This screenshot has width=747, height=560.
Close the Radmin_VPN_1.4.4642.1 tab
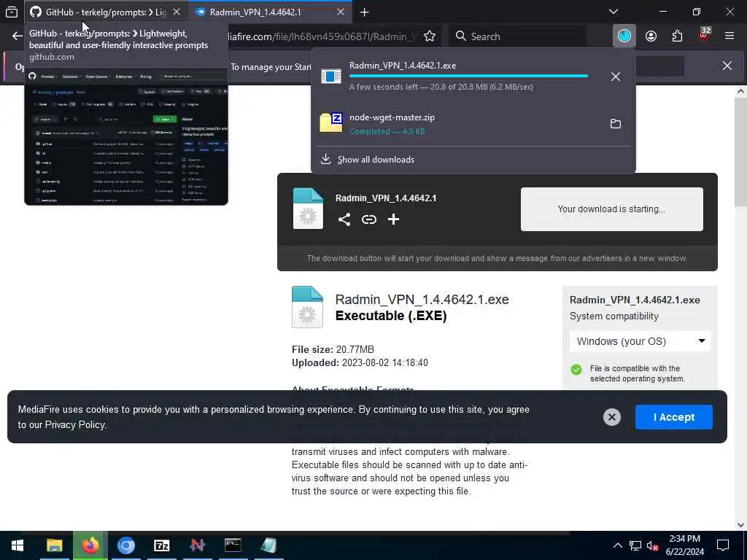click(x=341, y=12)
